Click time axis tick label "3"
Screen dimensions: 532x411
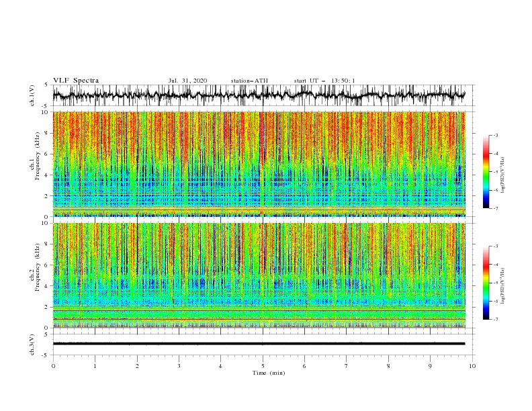pos(179,366)
